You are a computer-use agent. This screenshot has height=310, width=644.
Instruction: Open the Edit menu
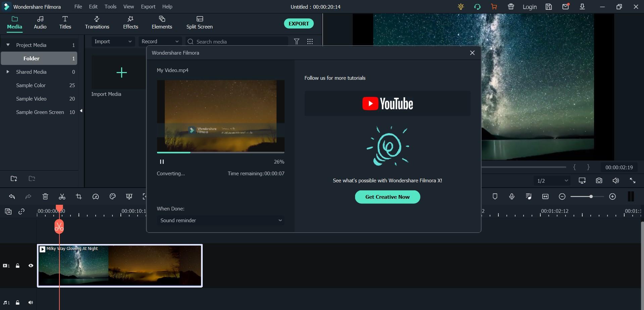[93, 7]
